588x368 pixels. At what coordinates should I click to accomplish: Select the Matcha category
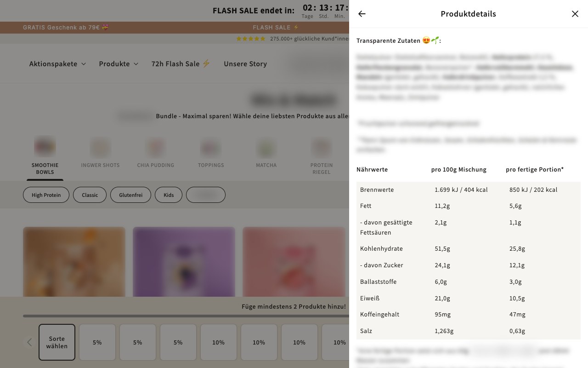(266, 153)
